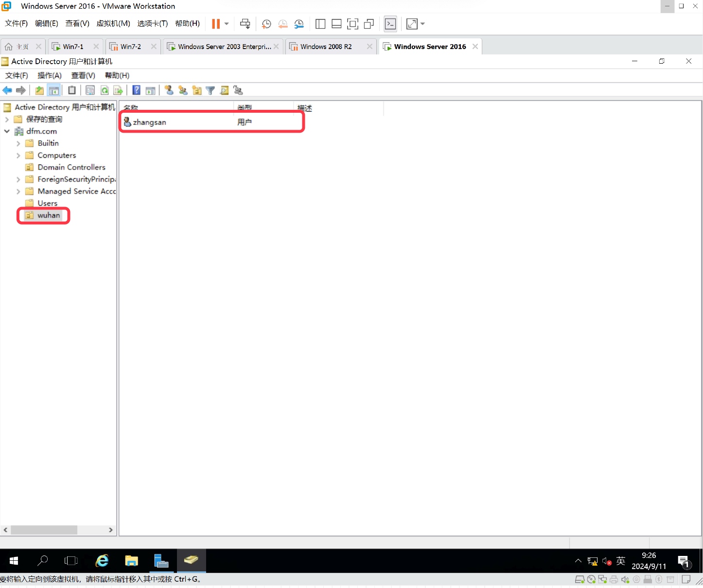Click the stretch guest display icon

[412, 24]
